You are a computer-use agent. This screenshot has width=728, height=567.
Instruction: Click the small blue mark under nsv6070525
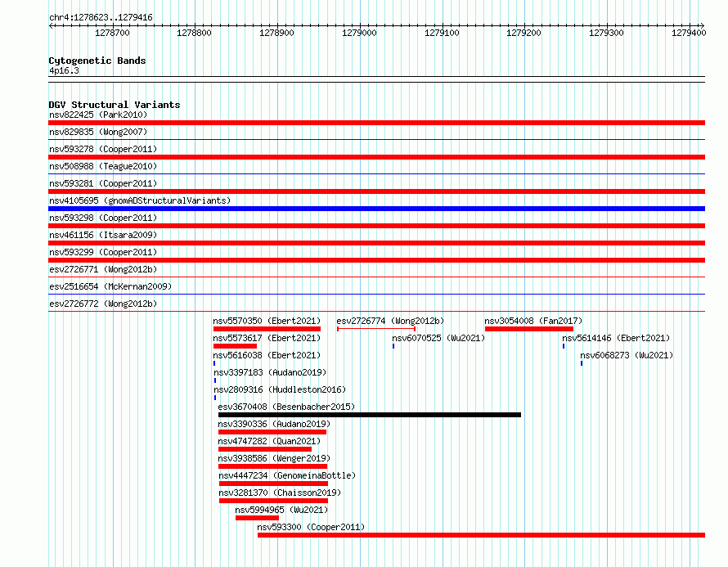pos(393,346)
